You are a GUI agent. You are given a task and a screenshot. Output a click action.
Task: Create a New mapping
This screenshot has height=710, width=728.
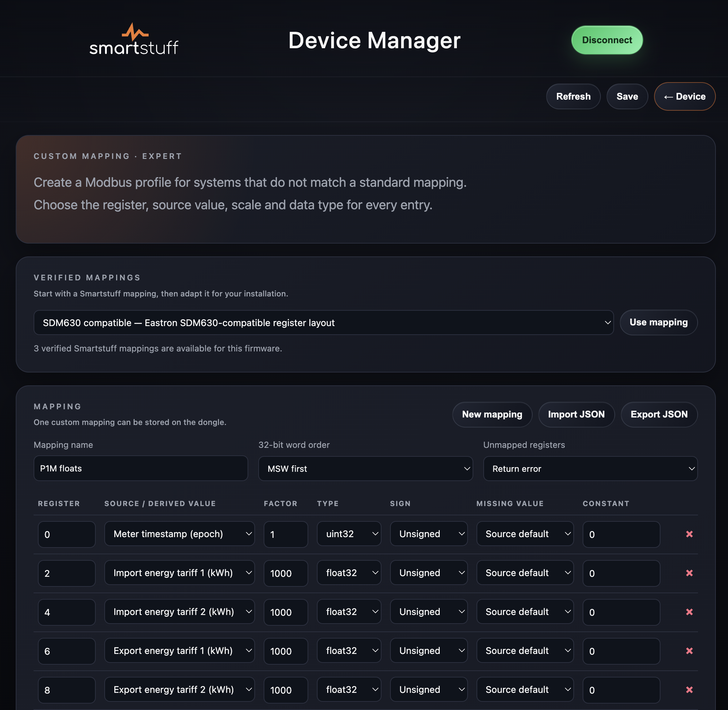tap(492, 414)
